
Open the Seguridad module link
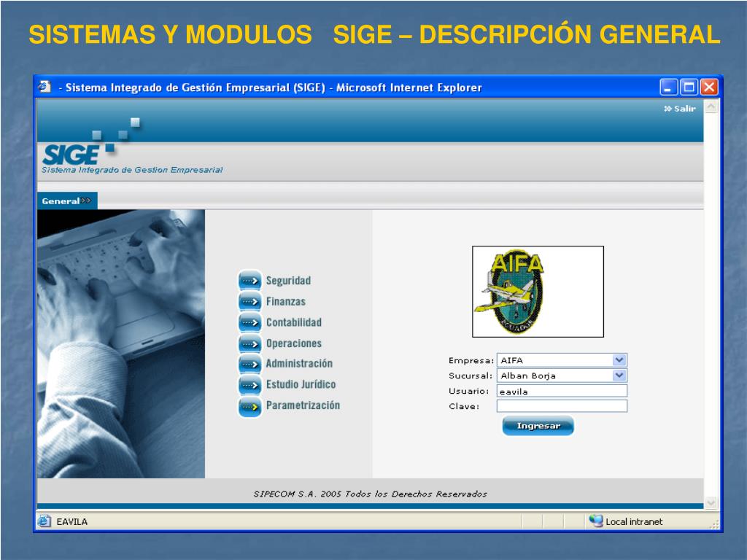click(x=288, y=281)
